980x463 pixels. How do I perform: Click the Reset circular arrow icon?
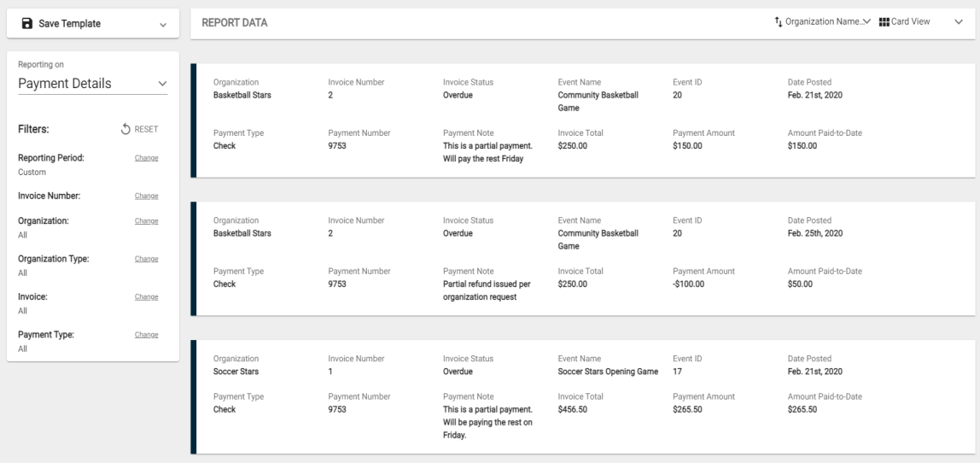click(125, 129)
